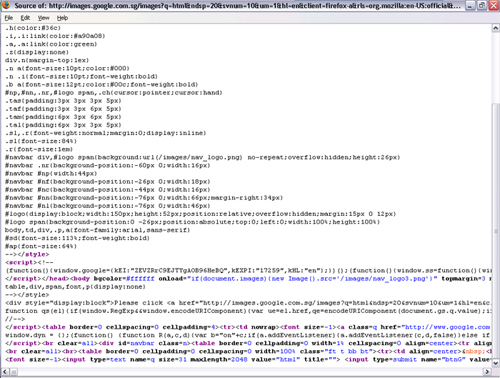
Task: Click the '.r{font-size:1em}' line
Action: (x=39, y=149)
